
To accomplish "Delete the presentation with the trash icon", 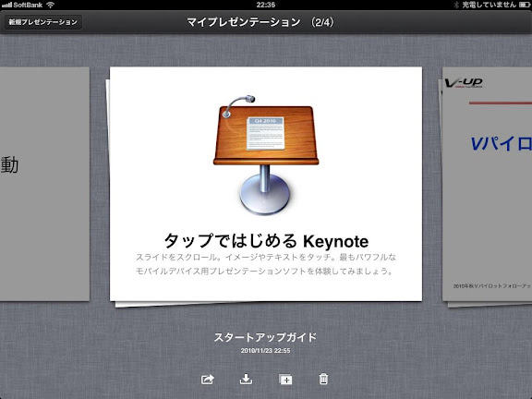I will [323, 379].
